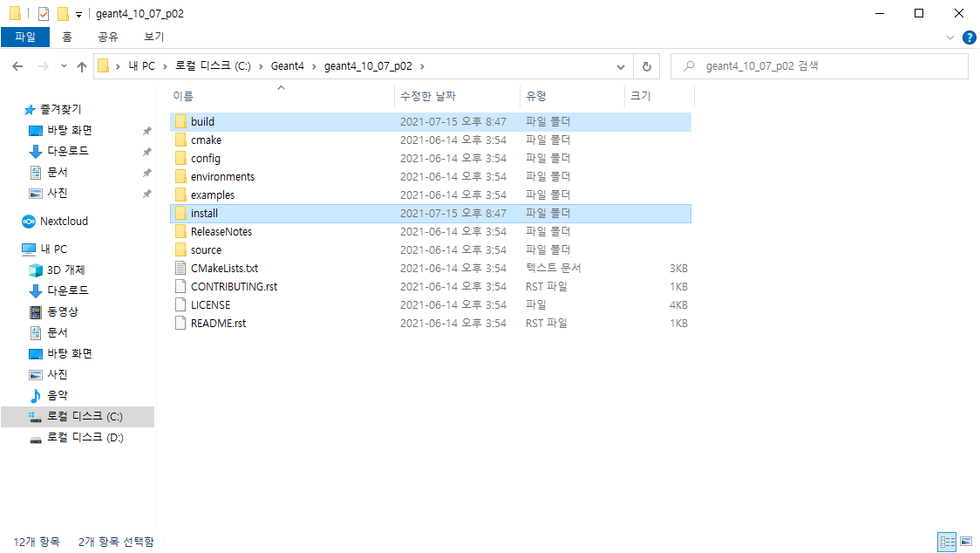This screenshot has height=553, width=980.
Task: Switch to details view button
Action: [948, 542]
